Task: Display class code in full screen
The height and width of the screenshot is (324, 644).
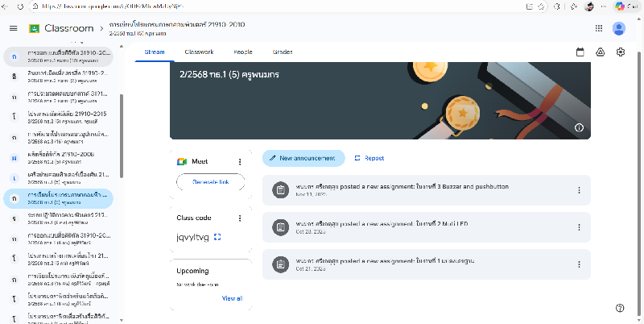Action: tap(217, 237)
